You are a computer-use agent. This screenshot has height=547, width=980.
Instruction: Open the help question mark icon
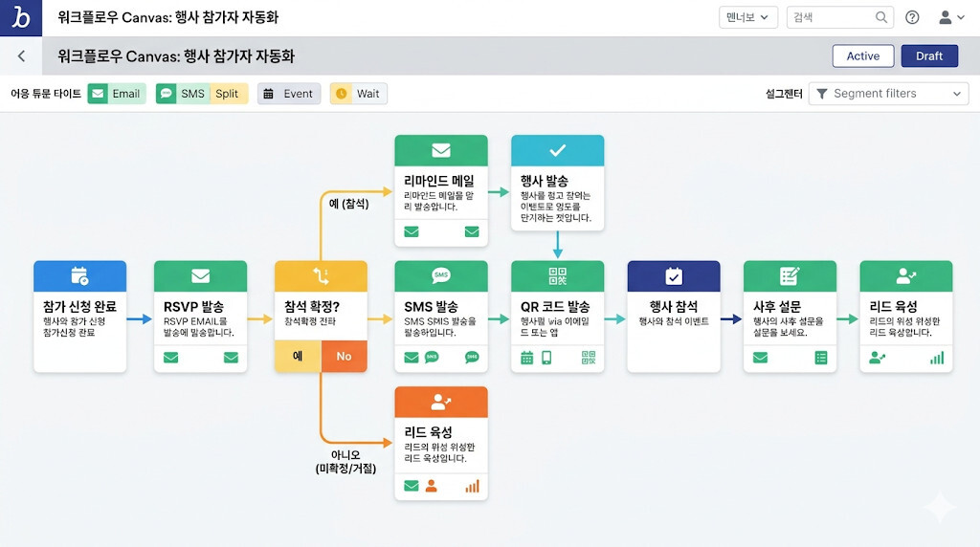coord(912,17)
